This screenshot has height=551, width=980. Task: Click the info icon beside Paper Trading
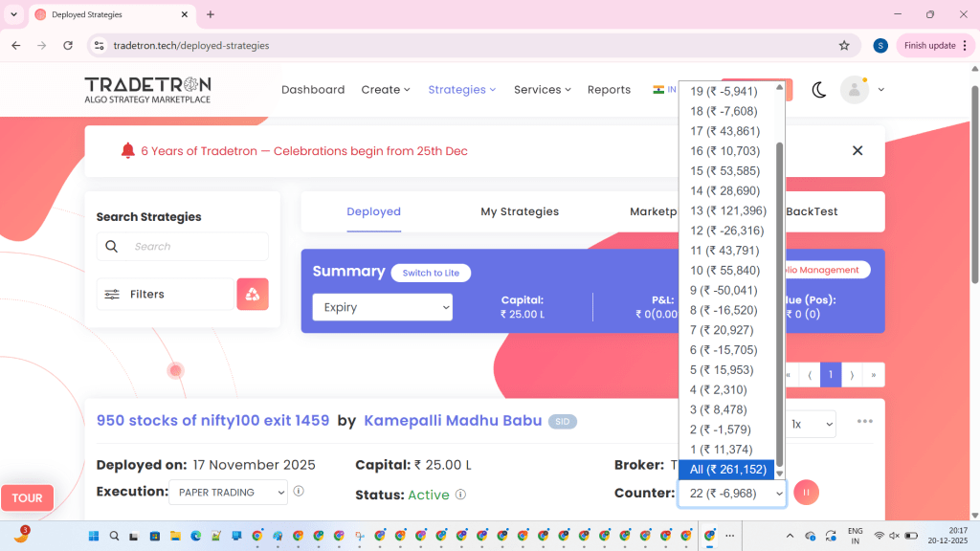(x=299, y=492)
